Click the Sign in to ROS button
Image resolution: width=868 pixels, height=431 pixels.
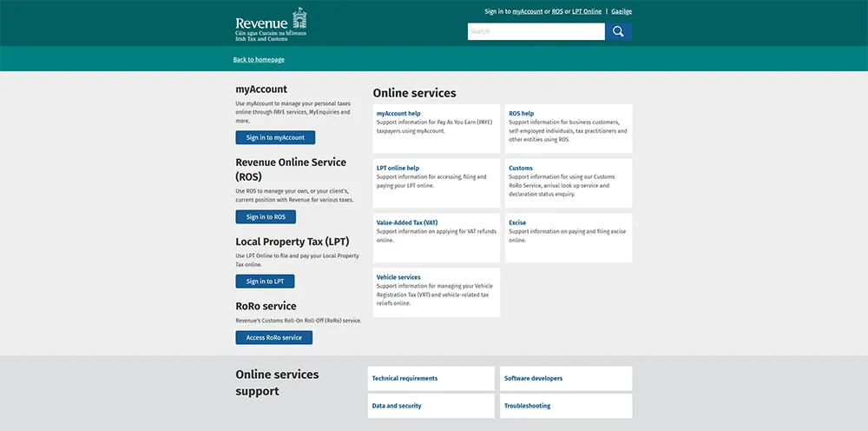click(x=266, y=216)
